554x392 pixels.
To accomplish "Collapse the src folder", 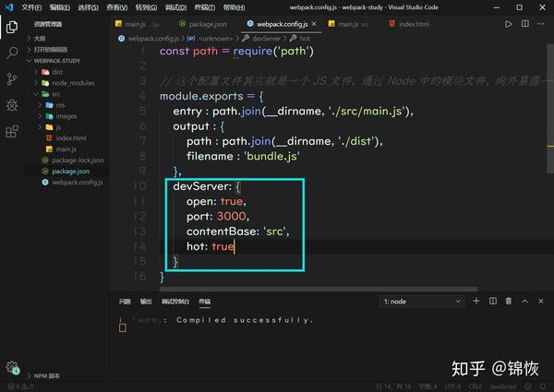I will (36, 94).
